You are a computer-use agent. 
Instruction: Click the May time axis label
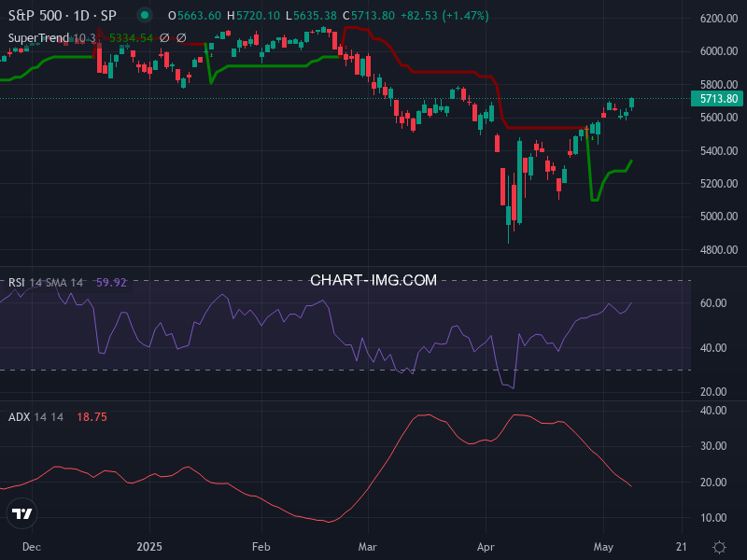tap(603, 547)
